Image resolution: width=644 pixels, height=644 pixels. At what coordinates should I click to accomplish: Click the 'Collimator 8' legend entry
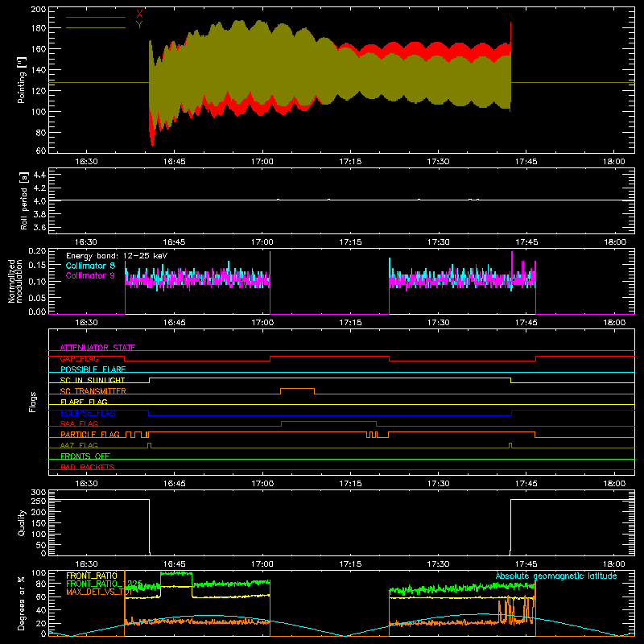coord(90,266)
